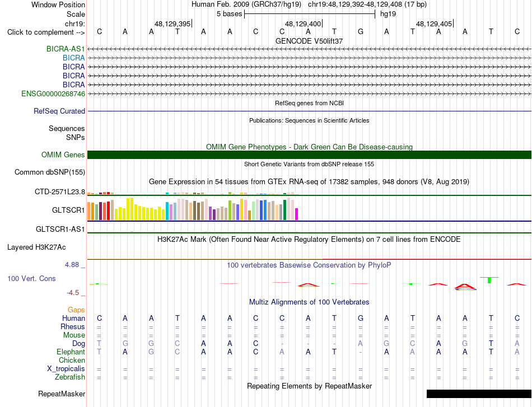Screen dimensions: 532x407
Task: Click the 48,129,395 coordinate marker
Action: tap(172, 24)
